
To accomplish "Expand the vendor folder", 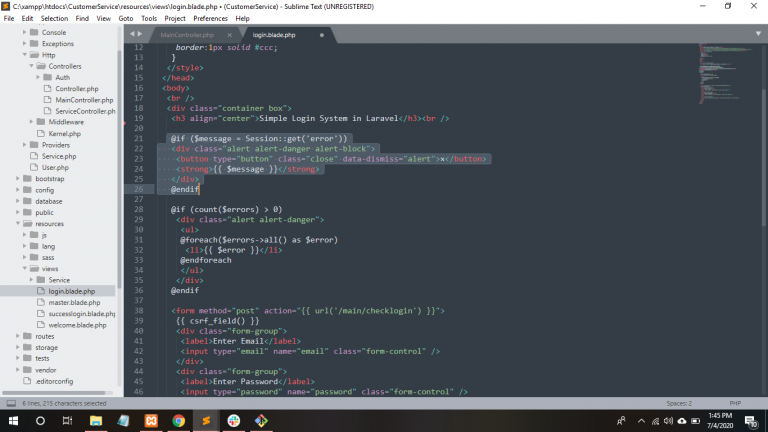I will tap(18, 370).
